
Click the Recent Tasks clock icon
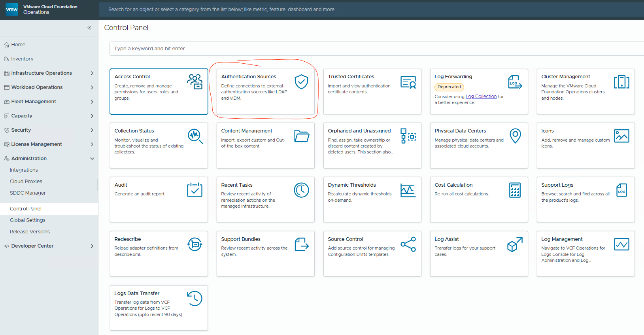[301, 190]
